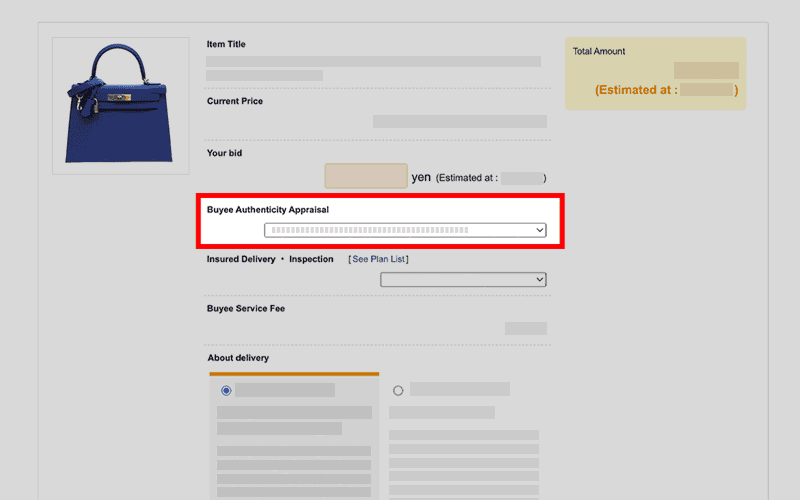Click the blue handbag product thumbnail

click(x=120, y=106)
